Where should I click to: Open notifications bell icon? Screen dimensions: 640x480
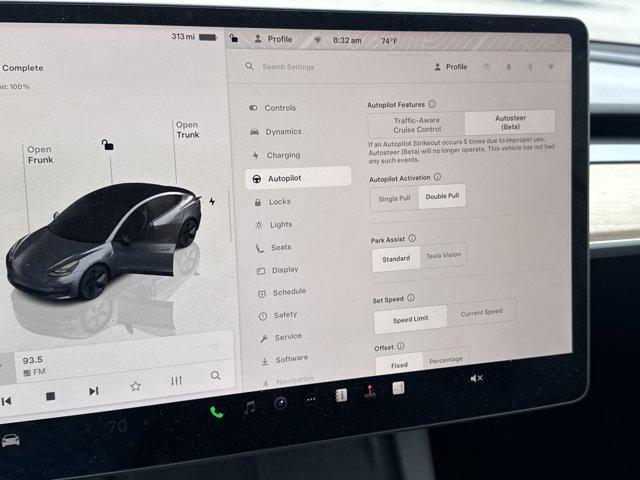(x=509, y=67)
